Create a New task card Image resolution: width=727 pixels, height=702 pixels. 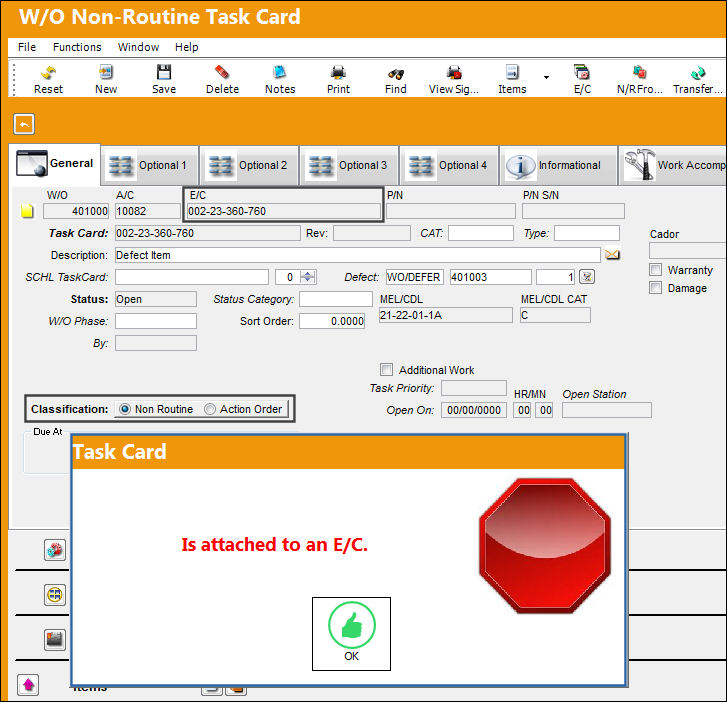pyautogui.click(x=106, y=79)
